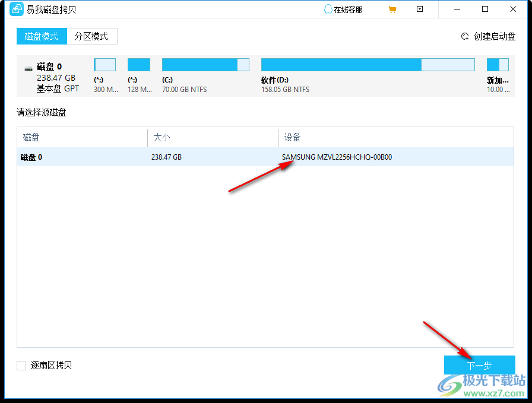The image size is (532, 403).
Task: Click the 大小 column header
Action: coord(160,137)
